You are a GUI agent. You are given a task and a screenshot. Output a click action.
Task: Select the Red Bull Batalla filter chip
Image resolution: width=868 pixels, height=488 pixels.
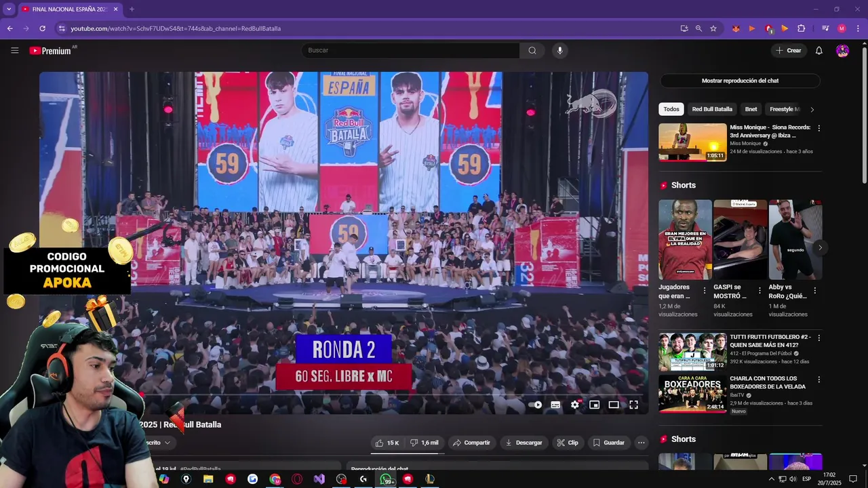coord(712,109)
